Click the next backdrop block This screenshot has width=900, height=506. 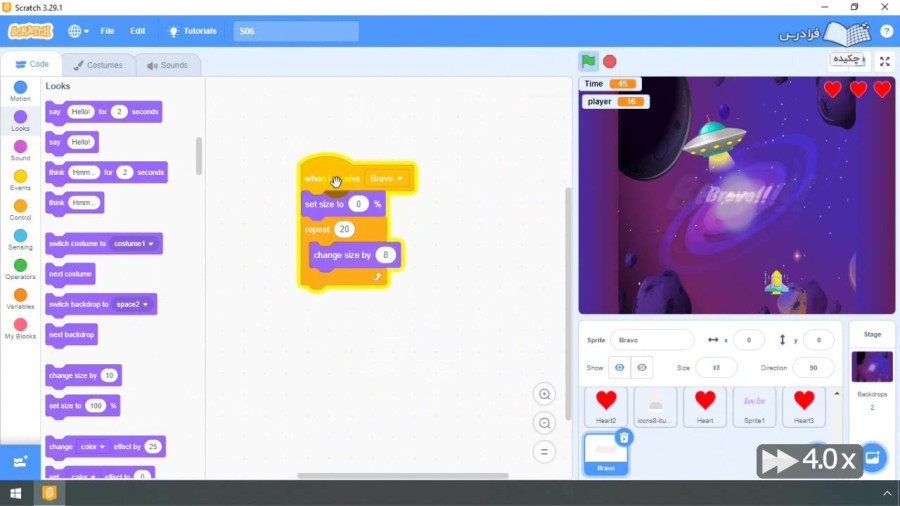tap(71, 335)
